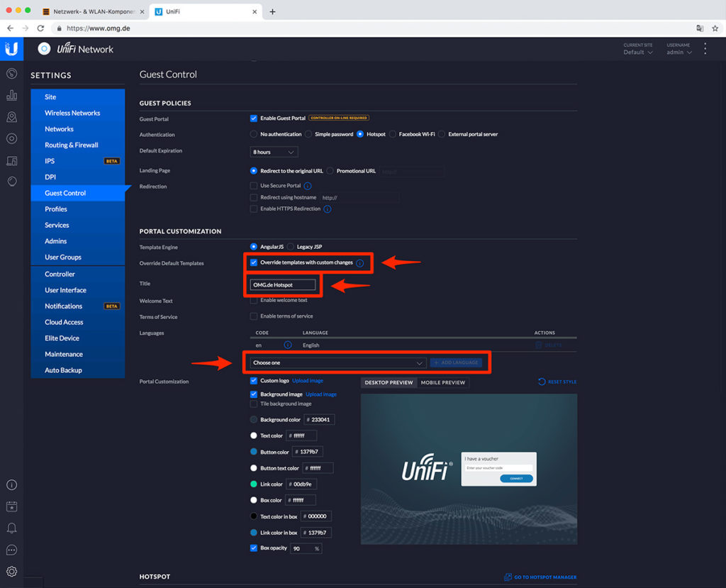Open the Alerts bell icon

pos(11,528)
